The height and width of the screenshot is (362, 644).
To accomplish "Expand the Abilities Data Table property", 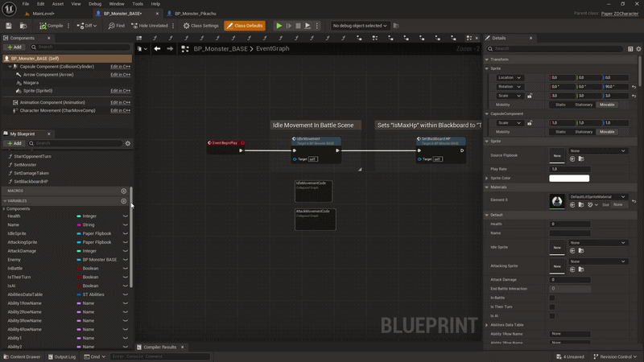I will [487, 324].
